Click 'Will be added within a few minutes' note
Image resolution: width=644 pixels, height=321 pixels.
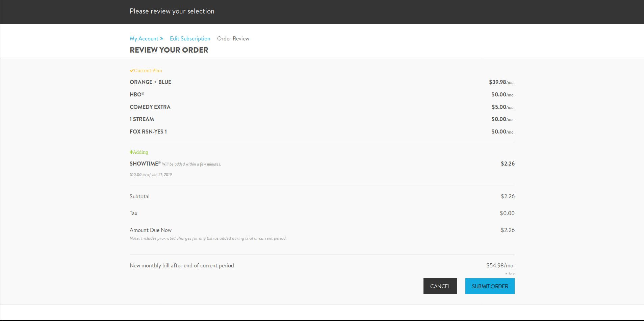click(x=191, y=164)
